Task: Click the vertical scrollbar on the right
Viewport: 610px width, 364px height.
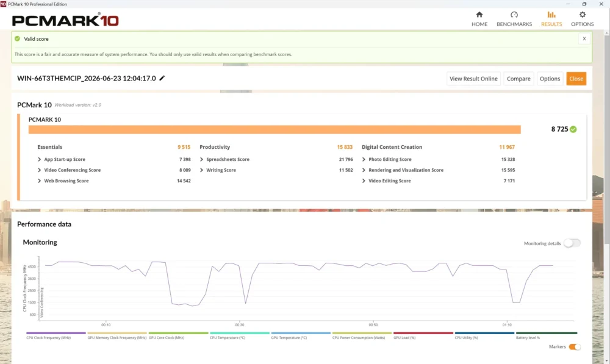Action: point(606,139)
